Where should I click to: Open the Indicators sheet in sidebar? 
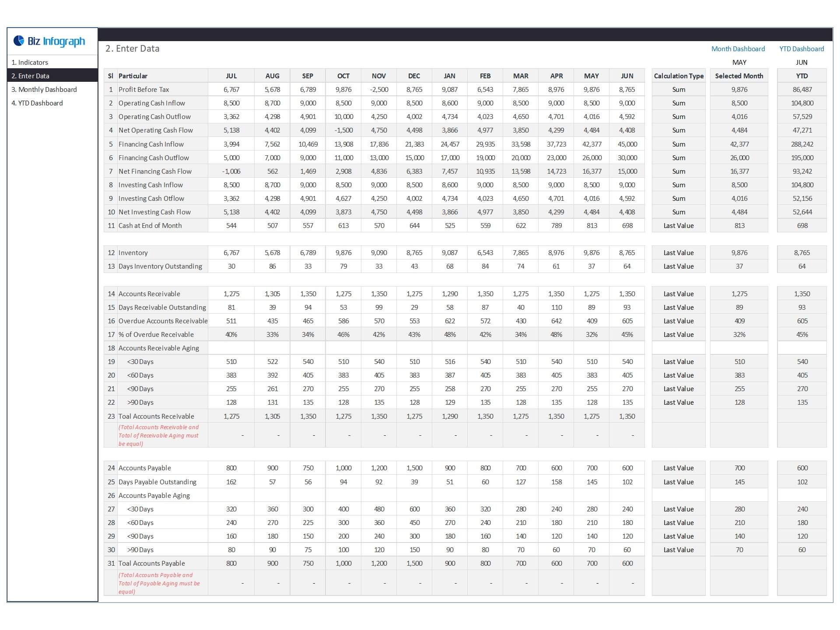tap(30, 62)
